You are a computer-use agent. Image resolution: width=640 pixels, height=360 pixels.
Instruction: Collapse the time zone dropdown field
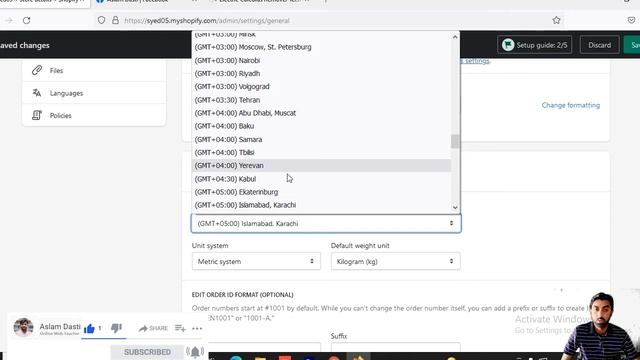tap(326, 223)
